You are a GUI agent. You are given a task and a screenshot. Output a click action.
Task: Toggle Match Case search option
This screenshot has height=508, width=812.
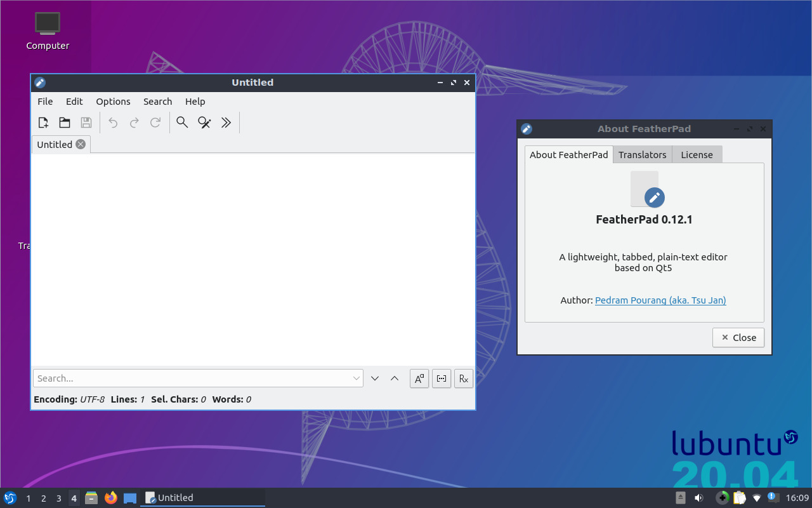(419, 378)
